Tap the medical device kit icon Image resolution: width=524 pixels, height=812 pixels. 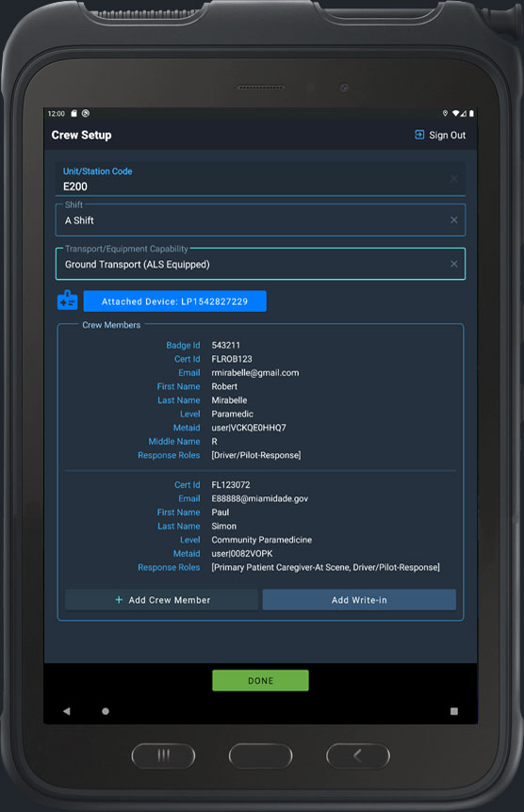coord(67,300)
